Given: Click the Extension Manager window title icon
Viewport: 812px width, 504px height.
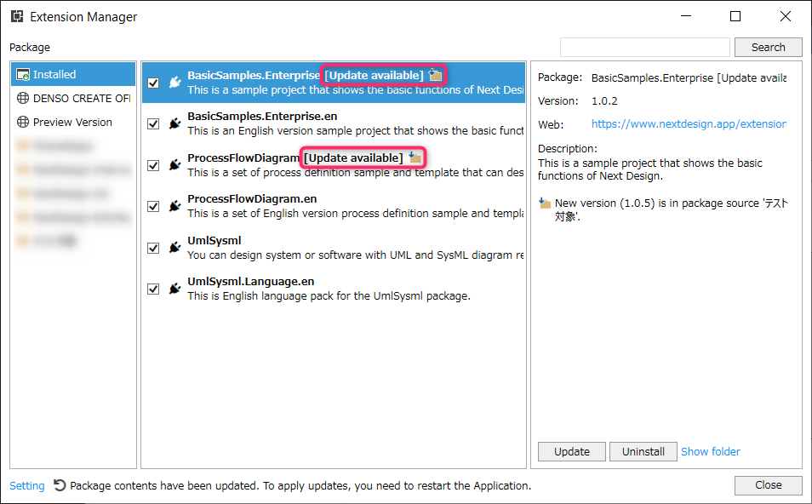Looking at the screenshot, I should click(x=17, y=16).
